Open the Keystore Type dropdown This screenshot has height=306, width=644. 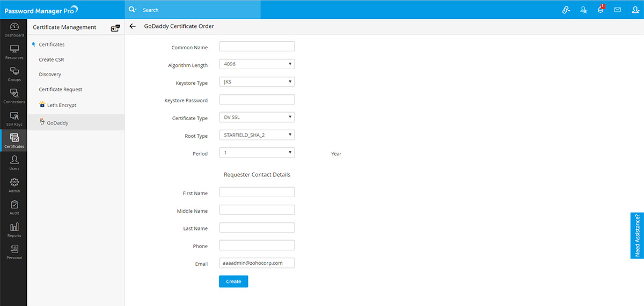pyautogui.click(x=257, y=82)
